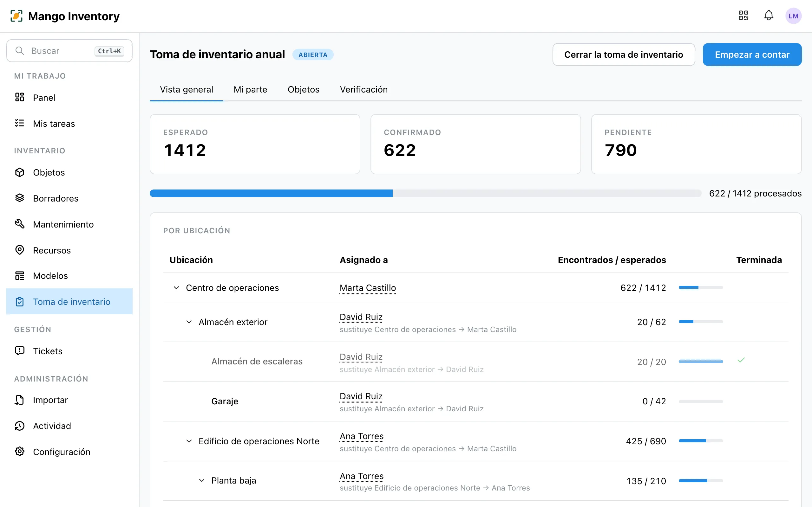Open the LM user avatar menu
The image size is (812, 507).
[x=793, y=16]
